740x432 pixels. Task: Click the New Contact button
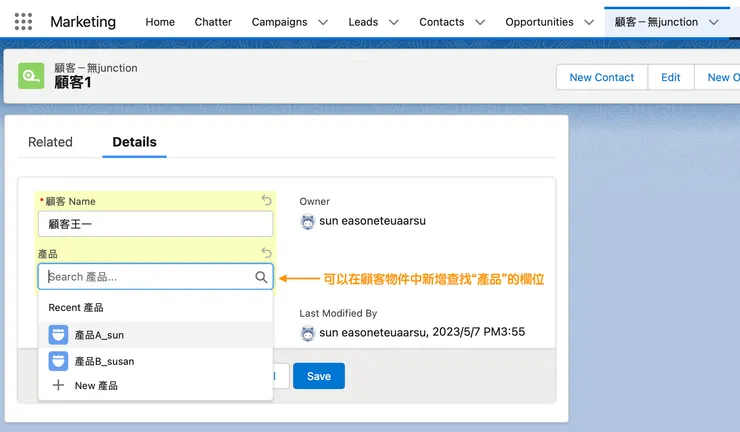point(602,77)
